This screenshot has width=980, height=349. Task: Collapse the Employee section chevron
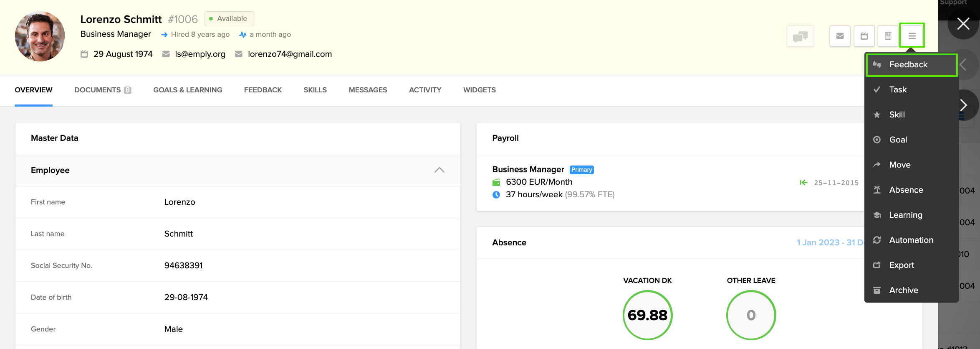tap(439, 170)
